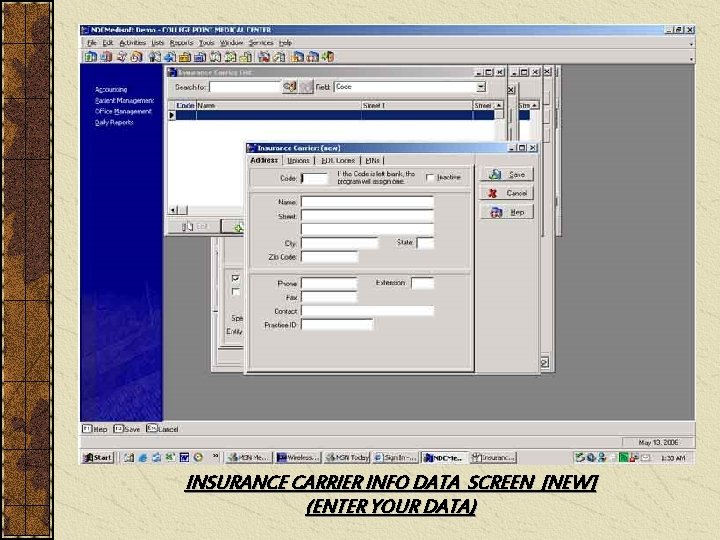Open the Activities menu
Screen dimensions: 720x540
132,43
